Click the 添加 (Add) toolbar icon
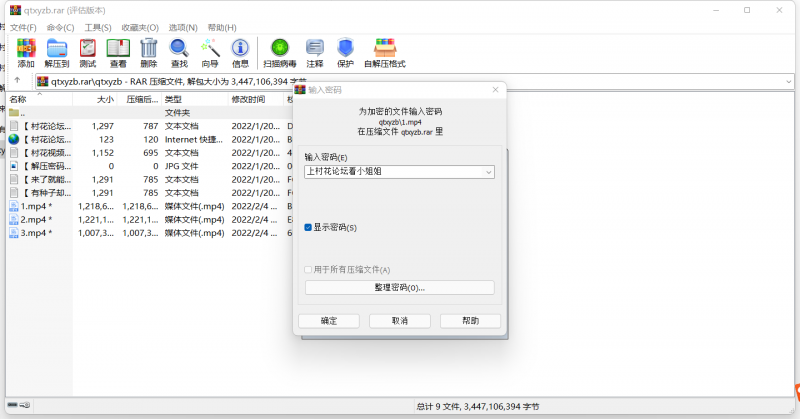Screen dimensions: 800x419 (26, 52)
